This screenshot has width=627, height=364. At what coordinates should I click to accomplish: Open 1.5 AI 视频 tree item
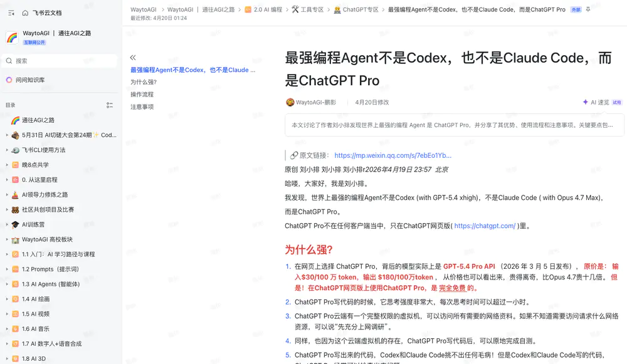tap(36, 314)
